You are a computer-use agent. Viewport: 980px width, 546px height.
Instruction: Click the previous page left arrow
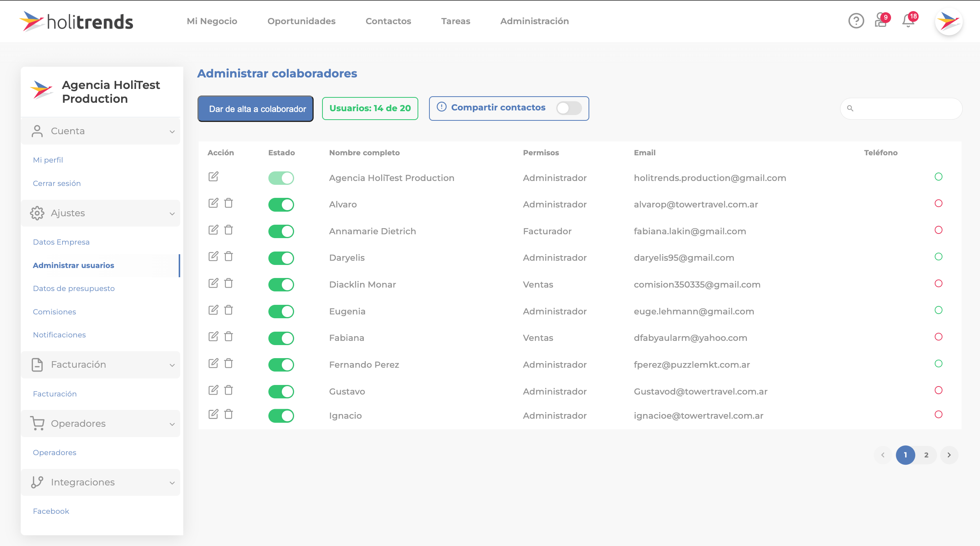pyautogui.click(x=883, y=455)
